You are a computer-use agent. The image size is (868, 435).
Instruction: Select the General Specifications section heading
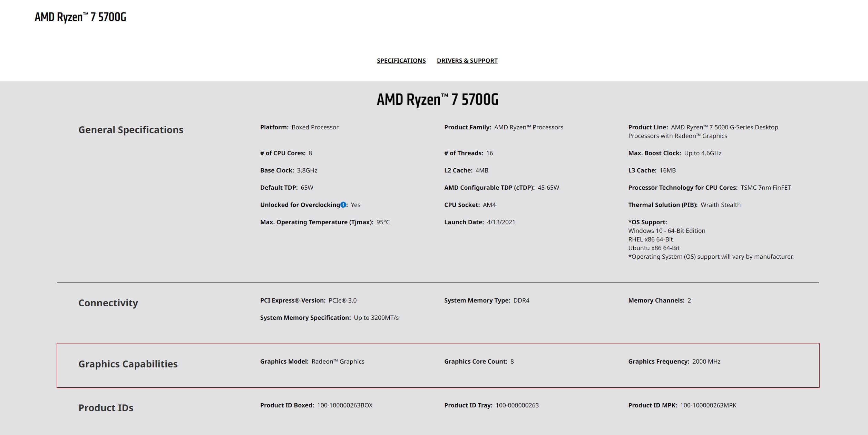131,130
